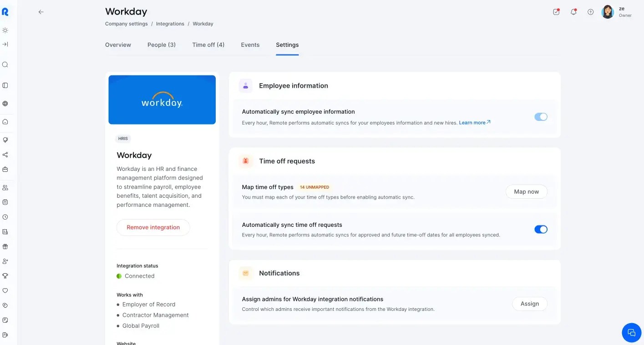Select the calendar icon in the sidebar
Viewport: 644px width, 345px height.
point(5,202)
